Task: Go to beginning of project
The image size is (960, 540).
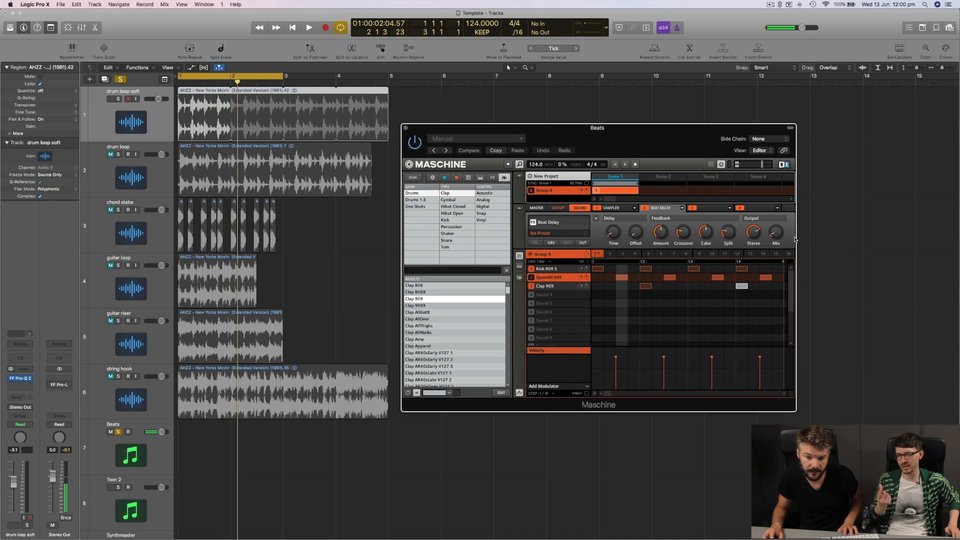Action: click(293, 28)
